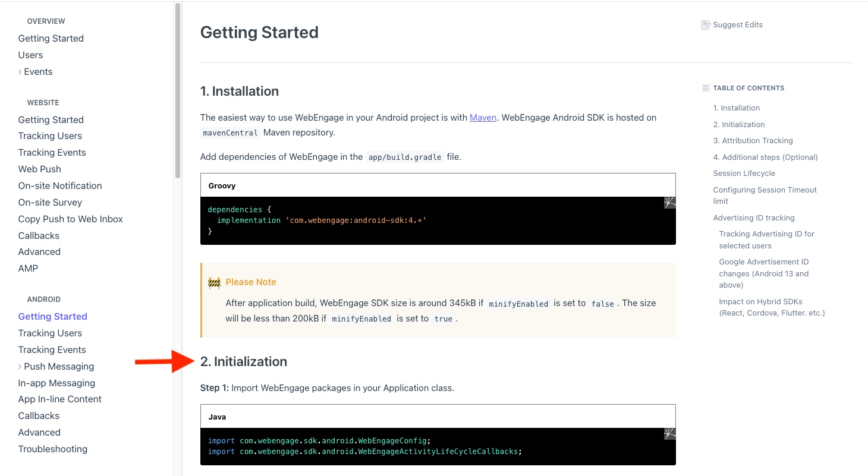The height and width of the screenshot is (476, 868).
Task: Jump to Tracking Advertising ID for selected users
Action: pyautogui.click(x=767, y=240)
